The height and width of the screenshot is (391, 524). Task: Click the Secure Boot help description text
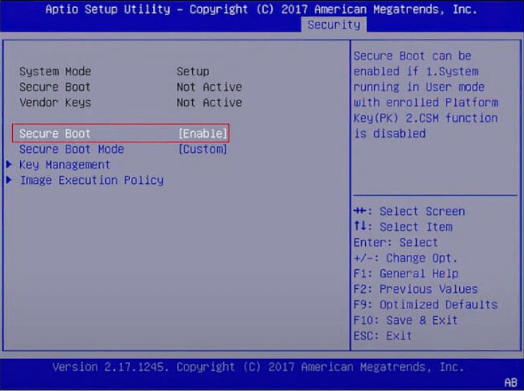426,95
